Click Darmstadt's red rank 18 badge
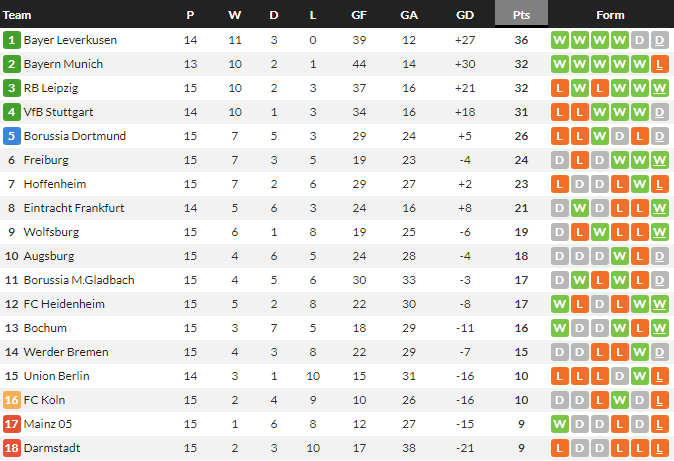The height and width of the screenshot is (461, 674). click(12, 448)
